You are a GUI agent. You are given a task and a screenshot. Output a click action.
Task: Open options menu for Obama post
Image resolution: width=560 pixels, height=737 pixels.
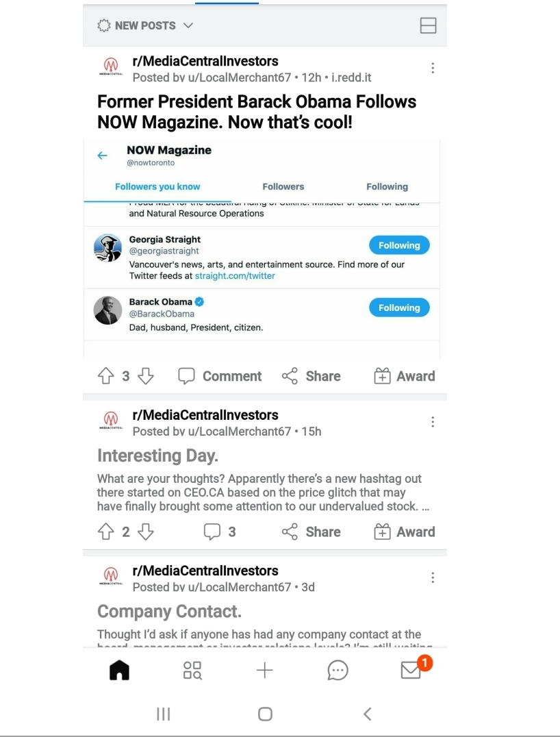(x=433, y=68)
